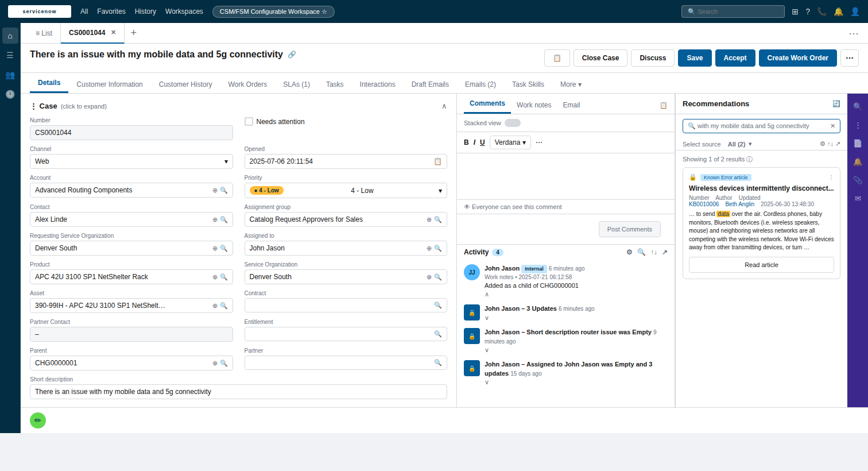The image size is (868, 471).
Task: Click the phone icon in top bar
Action: pos(822,11)
